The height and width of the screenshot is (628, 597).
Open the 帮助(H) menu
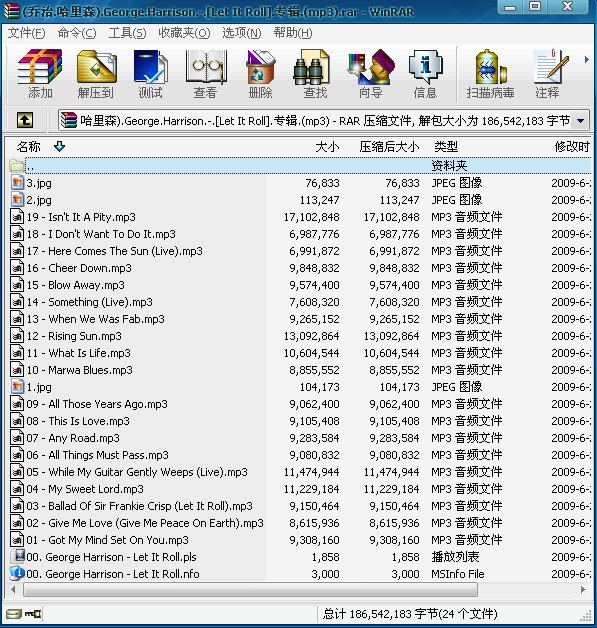pos(293,33)
